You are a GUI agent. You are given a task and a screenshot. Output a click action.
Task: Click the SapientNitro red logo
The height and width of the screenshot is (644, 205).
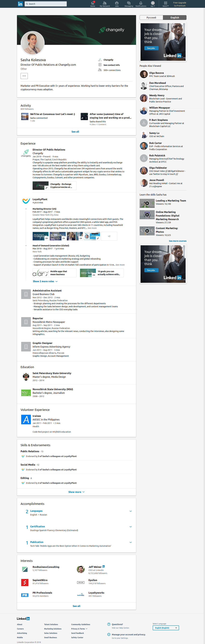[25, 582]
